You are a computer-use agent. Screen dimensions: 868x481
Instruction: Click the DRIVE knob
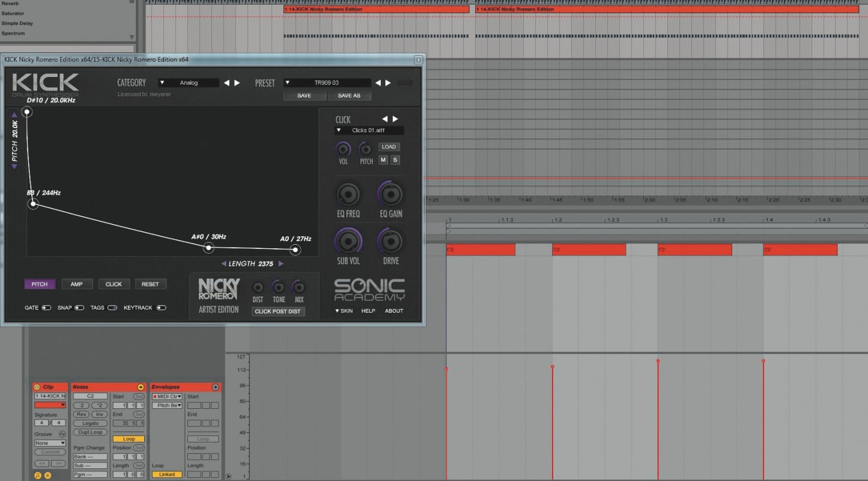pyautogui.click(x=390, y=242)
